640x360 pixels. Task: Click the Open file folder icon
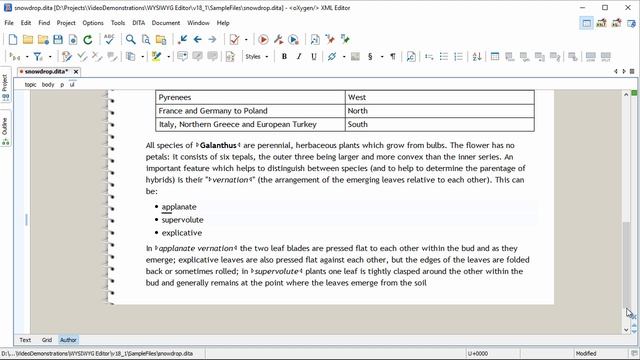tap(28, 40)
